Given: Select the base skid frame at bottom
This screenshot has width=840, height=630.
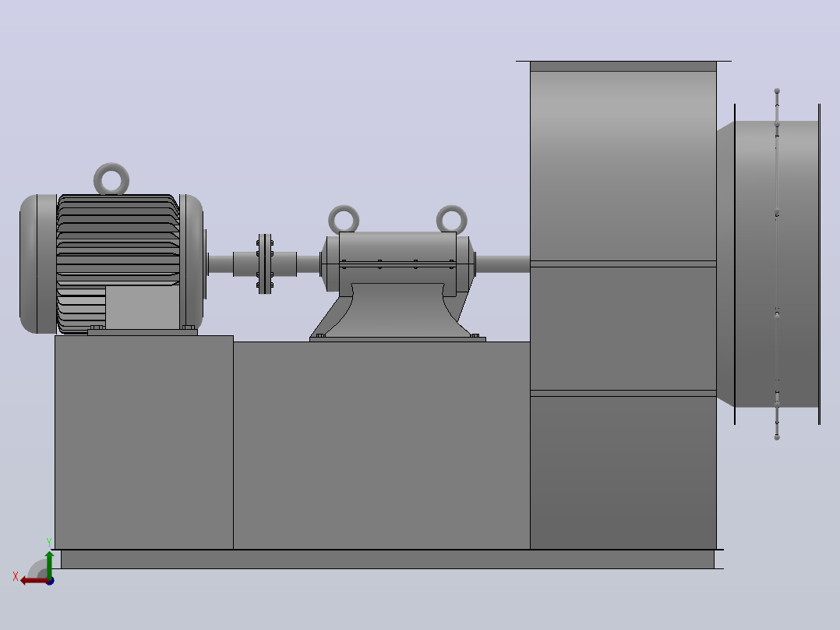Looking at the screenshot, I should click(x=387, y=559).
